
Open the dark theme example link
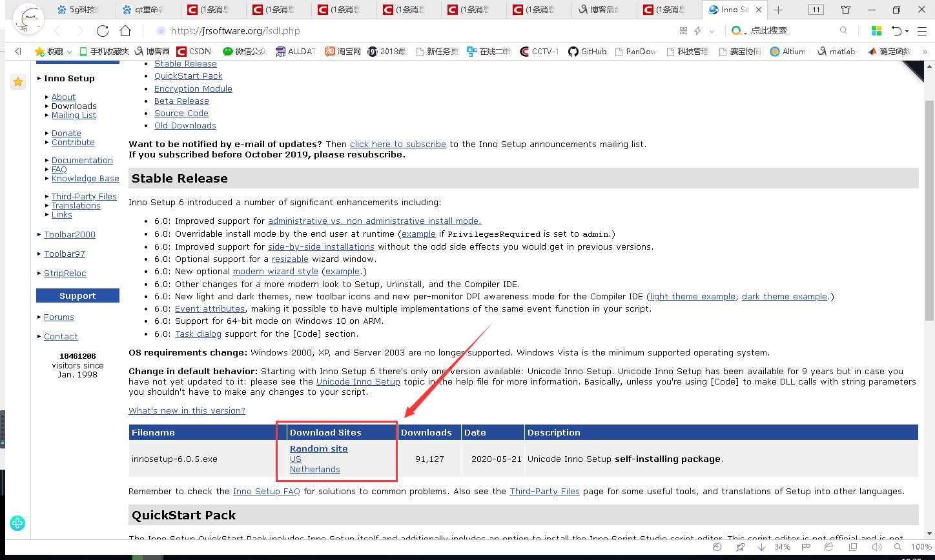click(785, 297)
